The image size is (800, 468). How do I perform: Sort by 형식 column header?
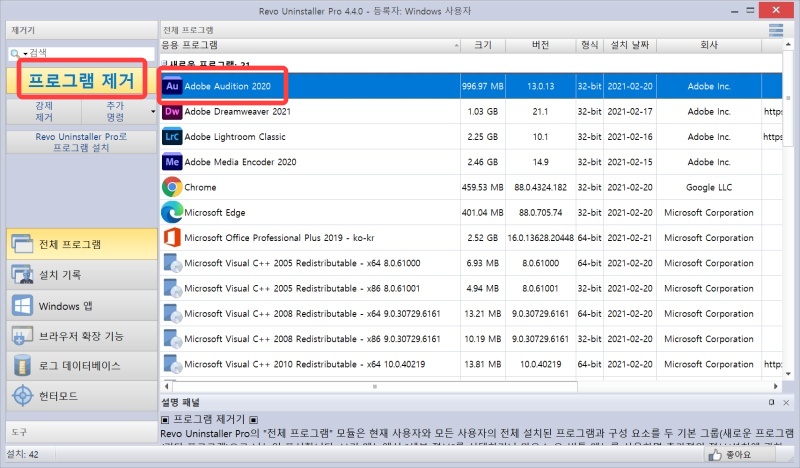coord(589,45)
